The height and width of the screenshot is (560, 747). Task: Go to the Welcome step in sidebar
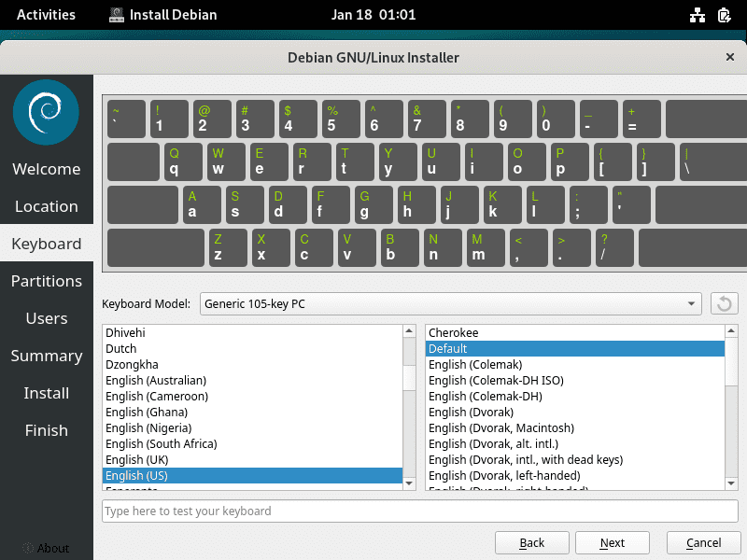47,169
